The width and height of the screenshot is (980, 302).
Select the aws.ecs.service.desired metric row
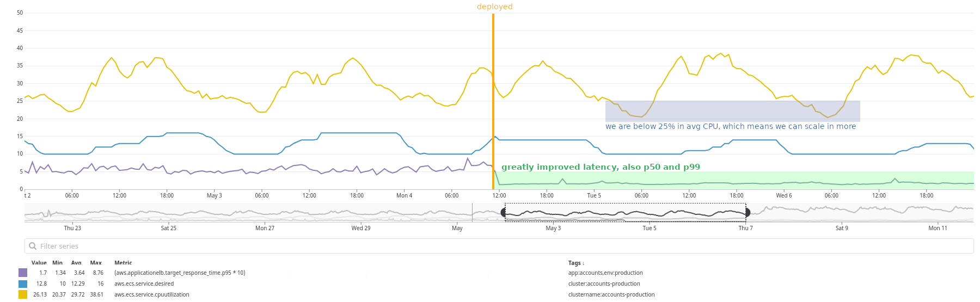(144, 283)
